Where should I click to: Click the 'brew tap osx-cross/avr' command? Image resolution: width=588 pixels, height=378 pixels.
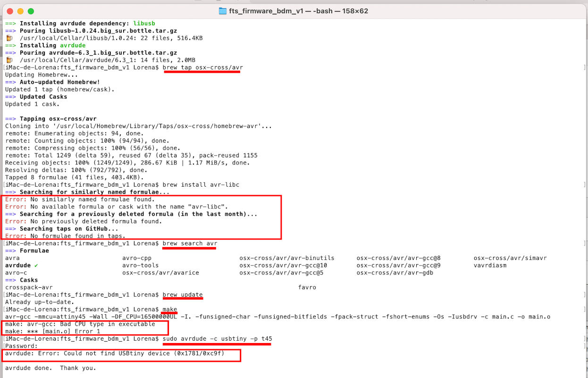point(202,68)
